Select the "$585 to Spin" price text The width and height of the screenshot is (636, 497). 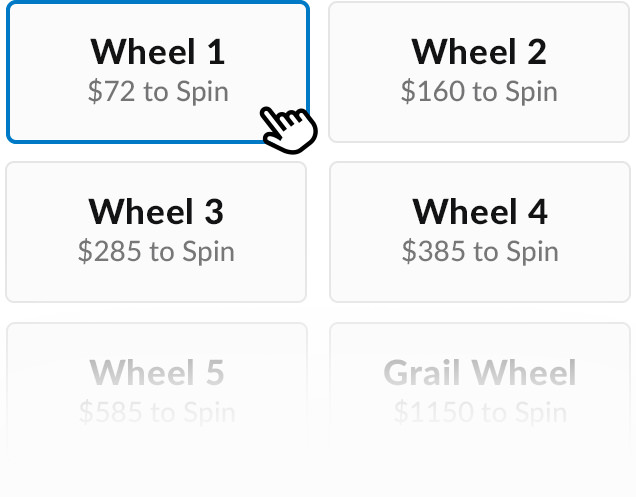[157, 412]
